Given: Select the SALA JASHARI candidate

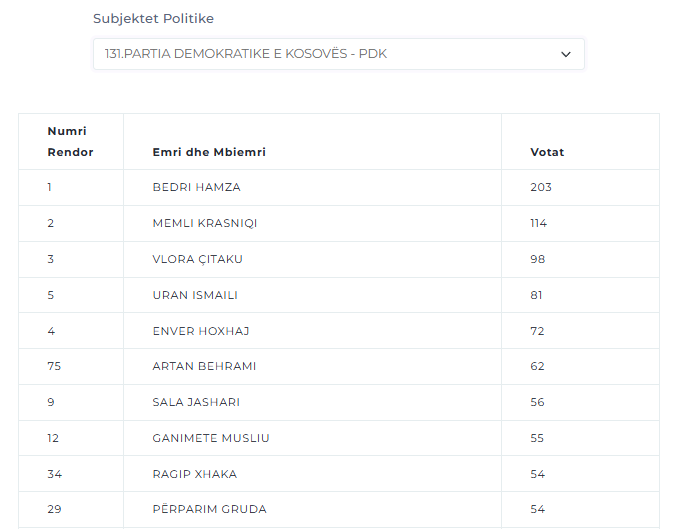Looking at the screenshot, I should pyautogui.click(x=196, y=402).
